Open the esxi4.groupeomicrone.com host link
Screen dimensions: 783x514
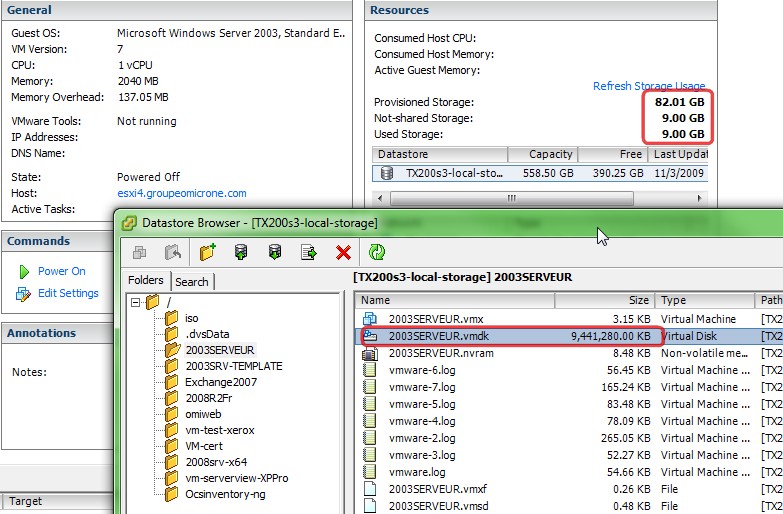[x=181, y=193]
